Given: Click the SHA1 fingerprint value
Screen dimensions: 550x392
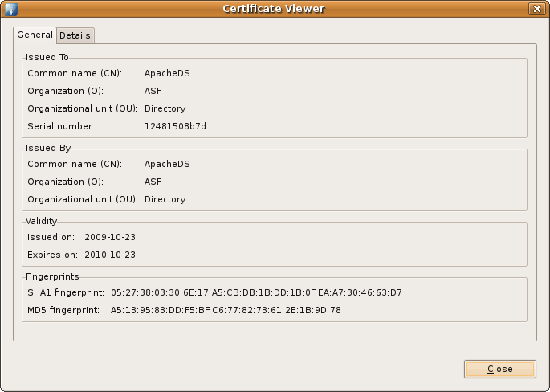Looking at the screenshot, I should point(256,292).
